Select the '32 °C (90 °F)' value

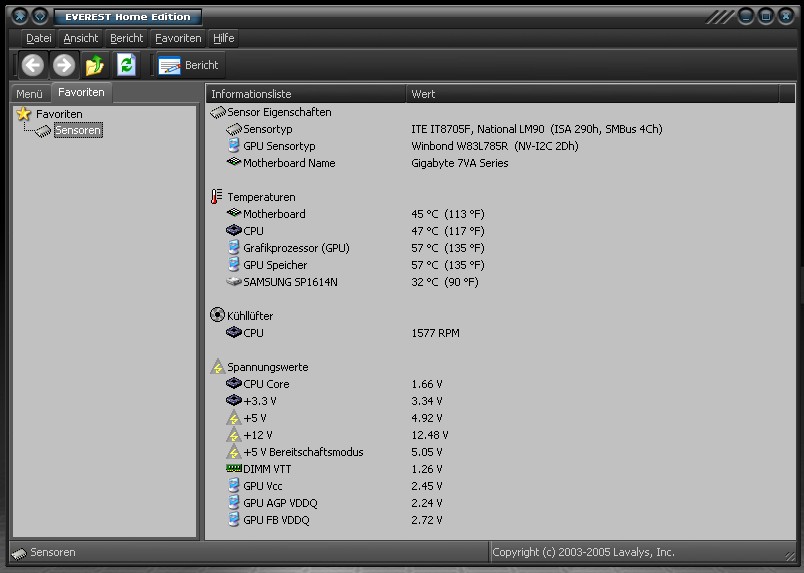(x=445, y=282)
